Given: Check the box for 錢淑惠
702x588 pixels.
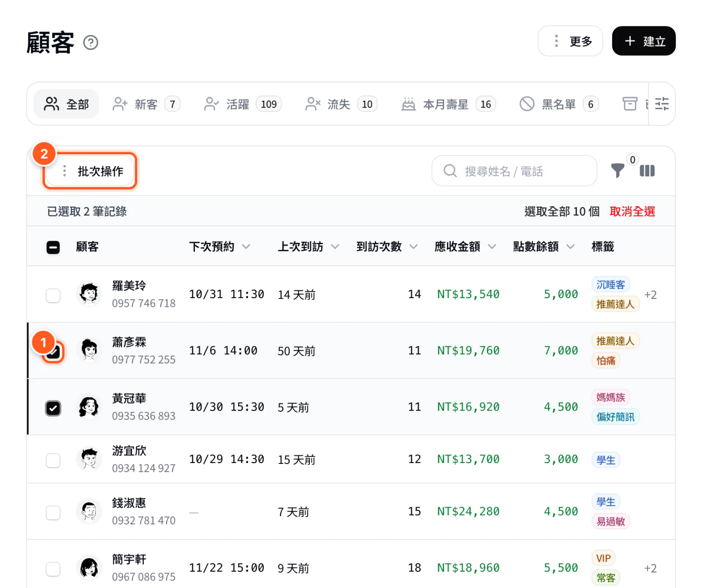Looking at the screenshot, I should pos(53,513).
